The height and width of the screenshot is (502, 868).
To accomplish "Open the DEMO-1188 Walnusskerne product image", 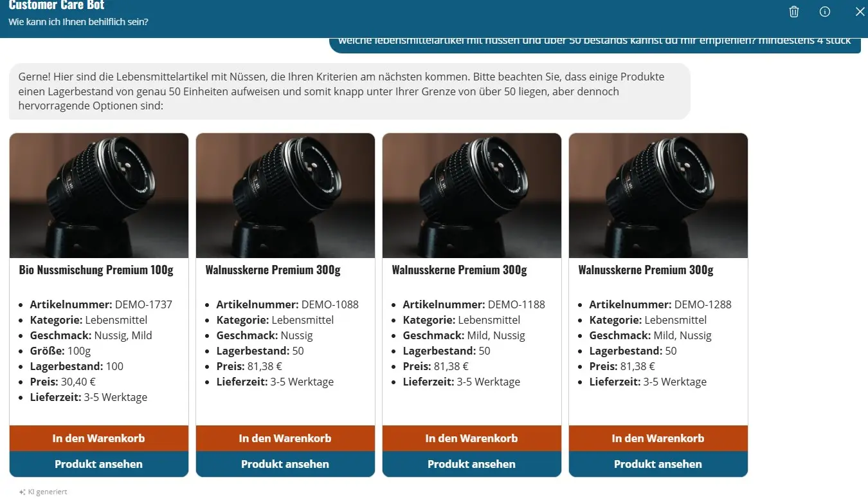I will pyautogui.click(x=472, y=196).
